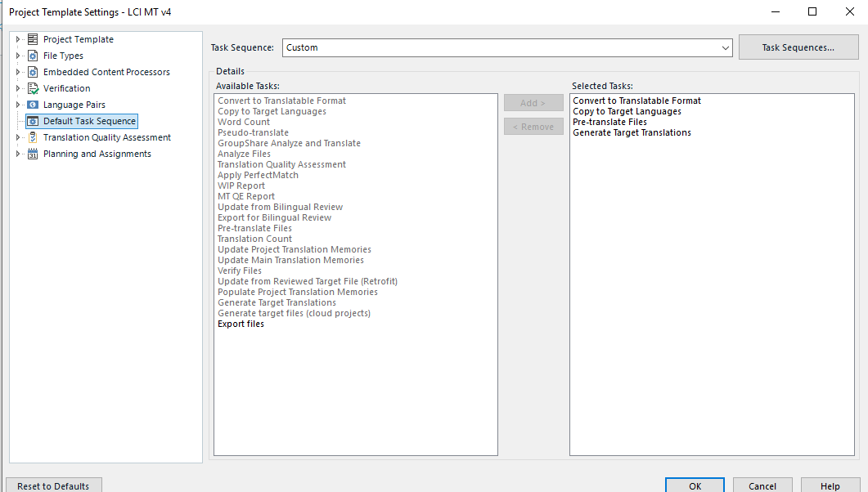Confirm settings with OK
This screenshot has height=492, width=868.
tap(695, 485)
